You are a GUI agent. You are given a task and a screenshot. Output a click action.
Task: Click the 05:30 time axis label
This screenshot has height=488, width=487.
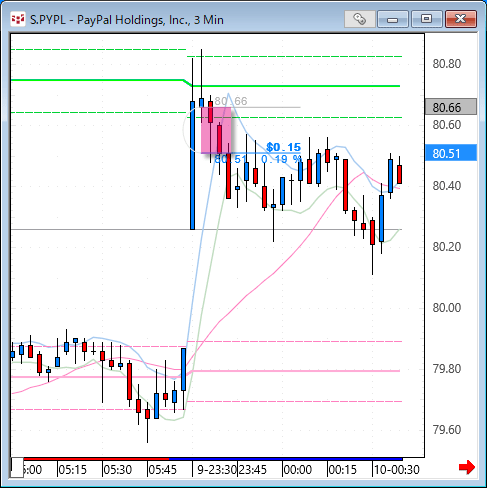(x=117, y=470)
